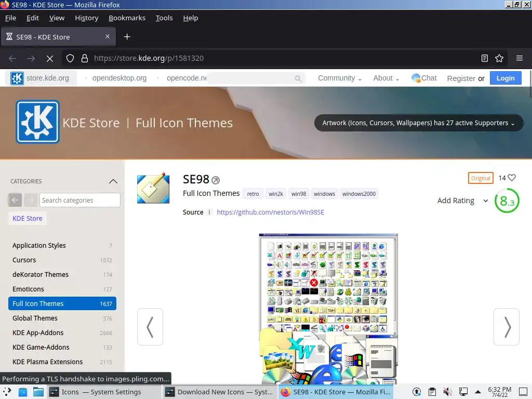This screenshot has height=399, width=532.
Task: Click the KDE Store category breadcrumb
Action: (x=28, y=219)
